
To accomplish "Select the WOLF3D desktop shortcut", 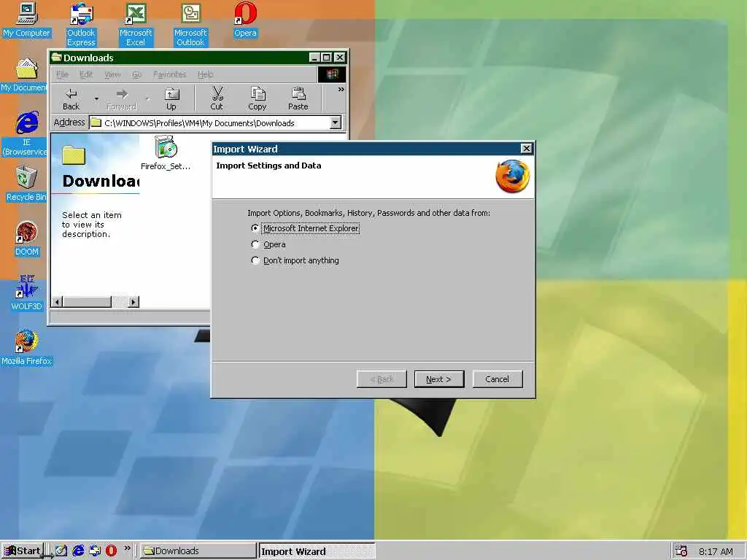I will click(x=27, y=293).
